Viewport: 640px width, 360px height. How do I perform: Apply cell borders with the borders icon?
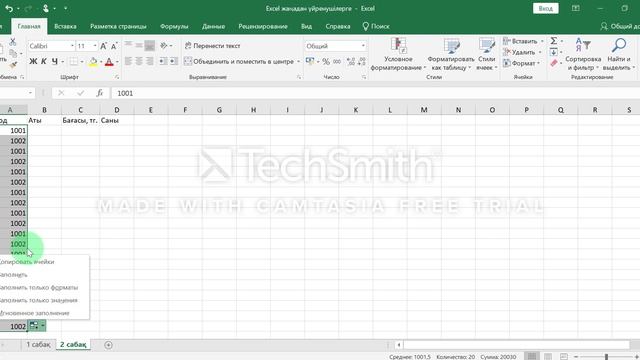tap(73, 62)
